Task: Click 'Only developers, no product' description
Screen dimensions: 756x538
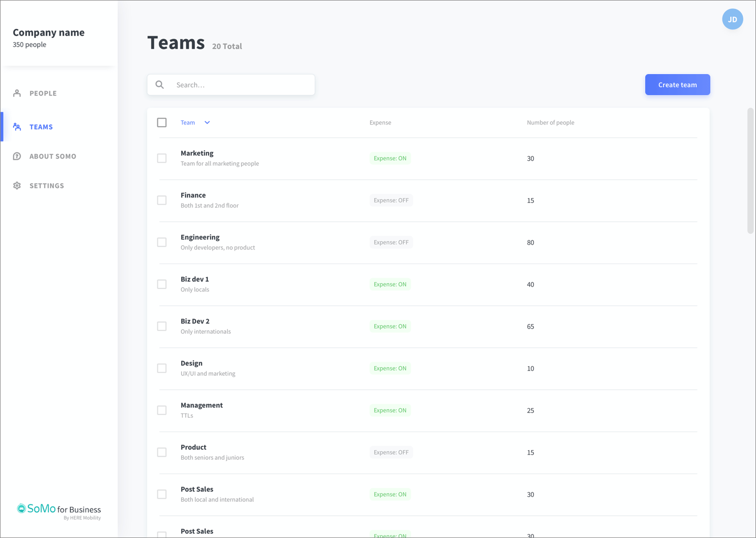Action: point(218,247)
